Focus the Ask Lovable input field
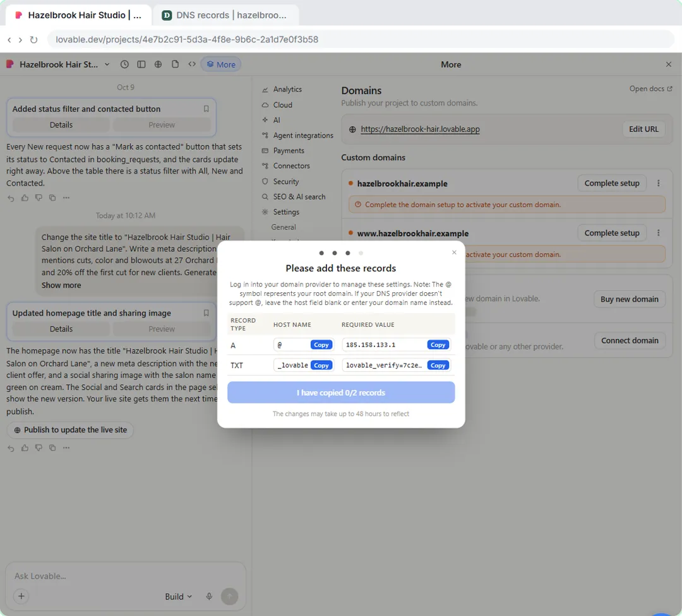This screenshot has width=682, height=616. coord(126,576)
